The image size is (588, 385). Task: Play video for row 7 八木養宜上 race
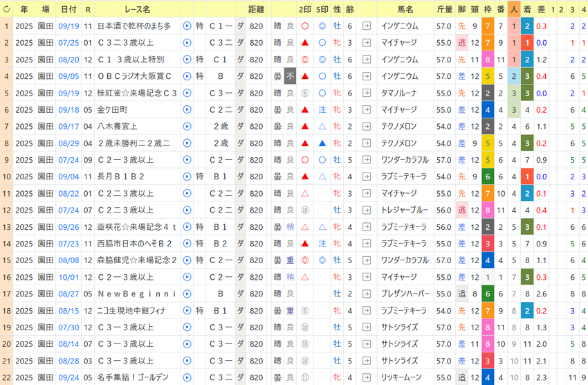pyautogui.click(x=187, y=127)
